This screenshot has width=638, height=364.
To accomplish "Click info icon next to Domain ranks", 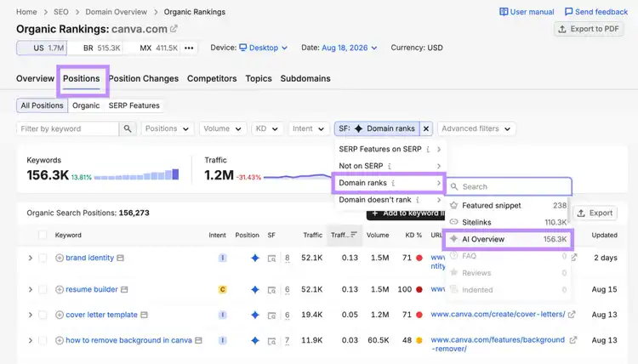I will (393, 183).
